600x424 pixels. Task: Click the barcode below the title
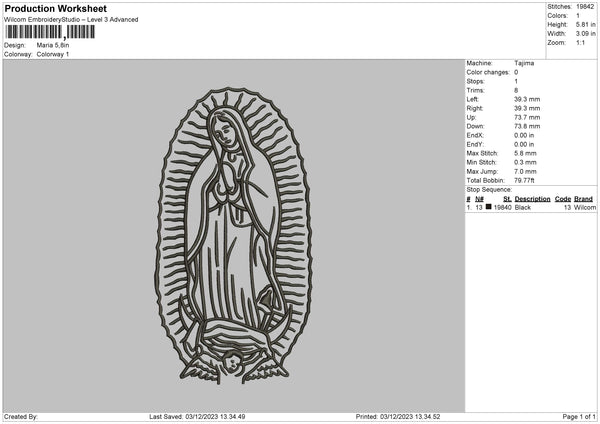point(50,32)
